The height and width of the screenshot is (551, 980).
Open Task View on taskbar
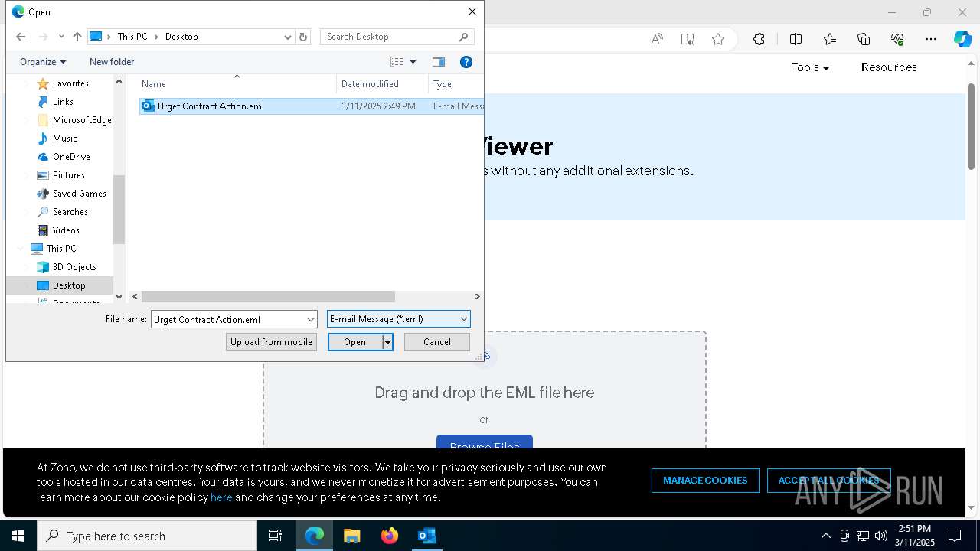tap(276, 536)
